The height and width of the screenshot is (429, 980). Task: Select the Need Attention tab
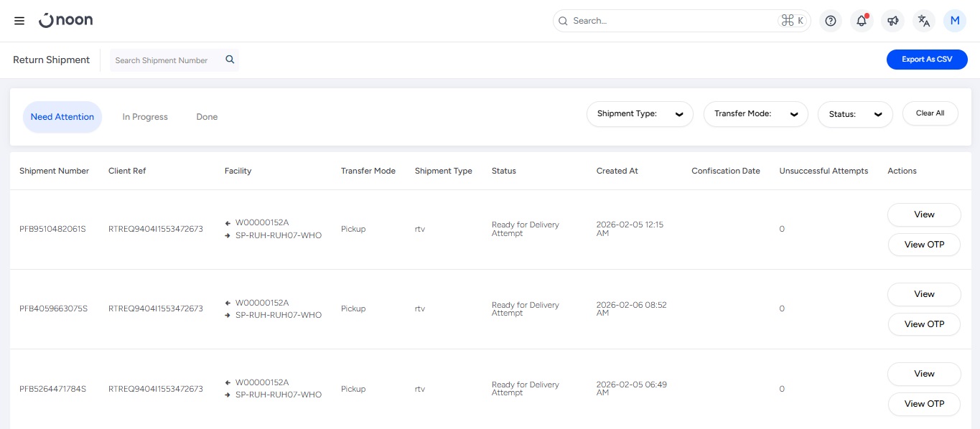coord(62,117)
